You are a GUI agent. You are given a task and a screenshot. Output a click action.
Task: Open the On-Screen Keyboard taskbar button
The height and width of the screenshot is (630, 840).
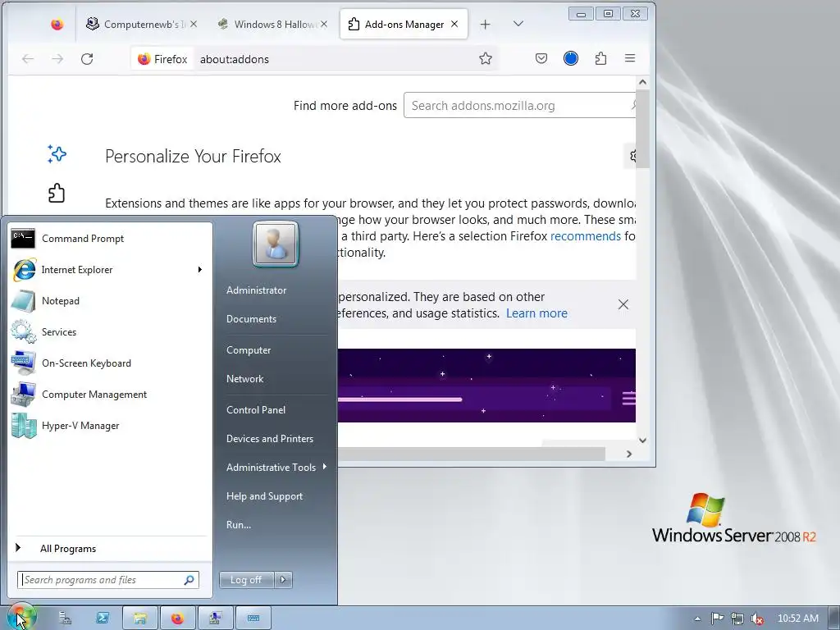pyautogui.click(x=253, y=619)
